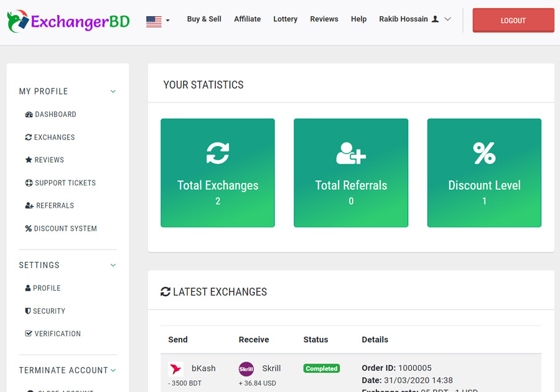Open the Affiliate page

coord(247,19)
